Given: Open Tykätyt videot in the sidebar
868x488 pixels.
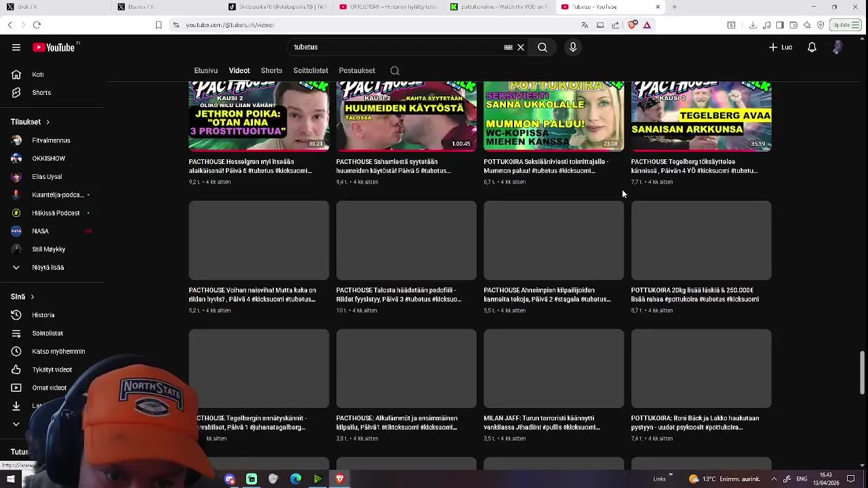Looking at the screenshot, I should [52, 370].
